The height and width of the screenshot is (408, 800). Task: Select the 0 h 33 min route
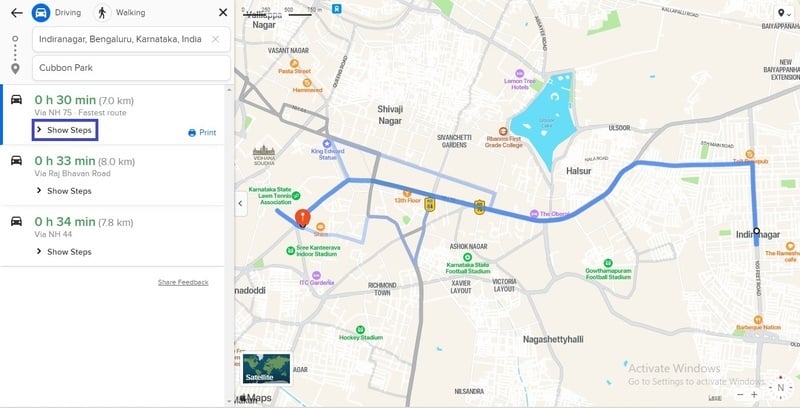pos(112,175)
